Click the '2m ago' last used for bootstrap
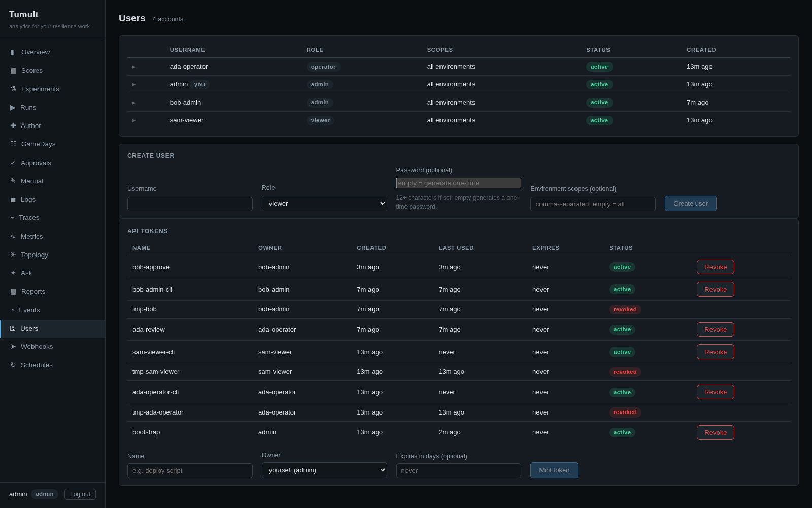 click(450, 432)
